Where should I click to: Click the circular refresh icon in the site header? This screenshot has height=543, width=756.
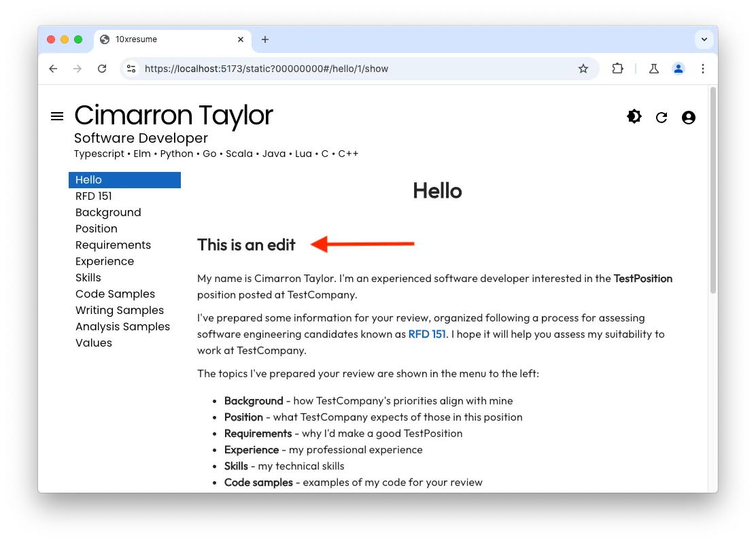pyautogui.click(x=661, y=117)
